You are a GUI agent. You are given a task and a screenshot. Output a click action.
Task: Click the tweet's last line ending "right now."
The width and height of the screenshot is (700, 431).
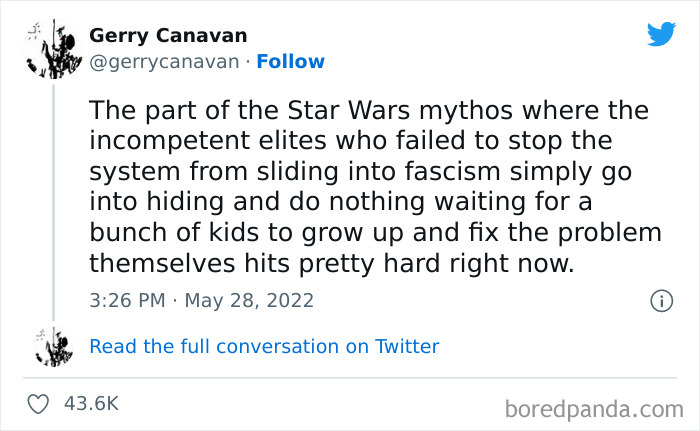tap(329, 263)
